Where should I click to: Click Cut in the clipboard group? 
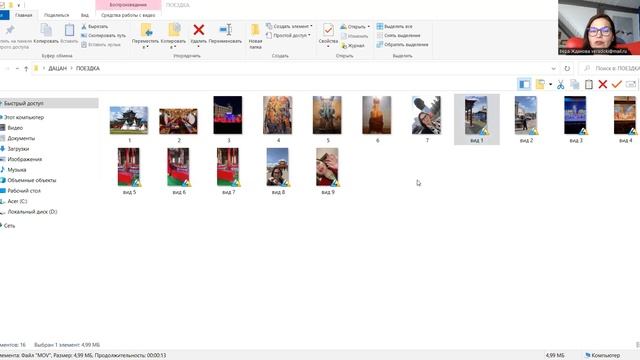95,27
